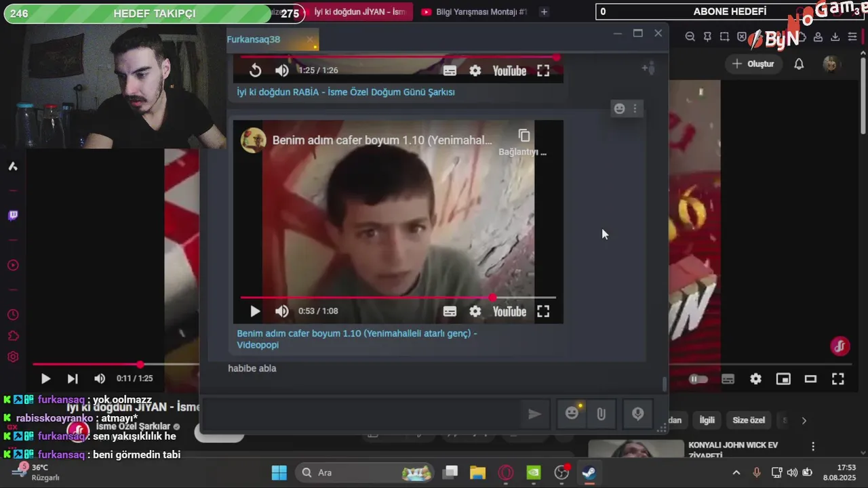Toggle theater mode in YouTube player
This screenshot has width=868, height=488.
810,380
